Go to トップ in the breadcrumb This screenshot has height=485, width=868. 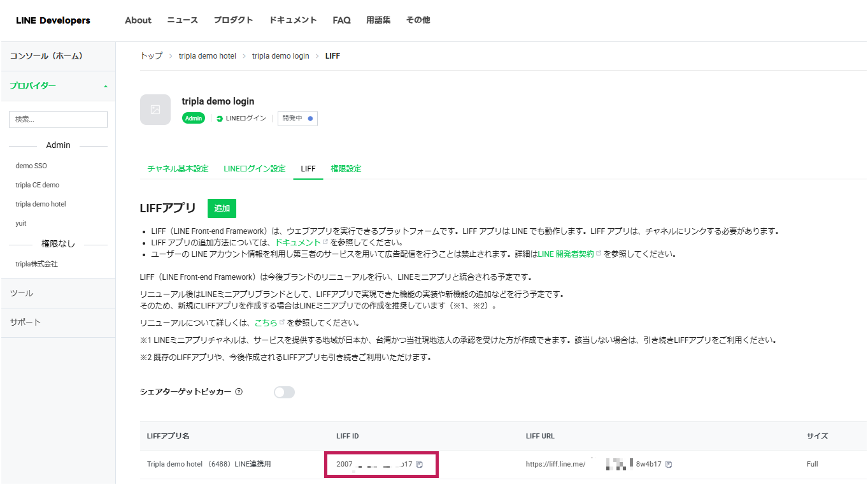click(152, 56)
